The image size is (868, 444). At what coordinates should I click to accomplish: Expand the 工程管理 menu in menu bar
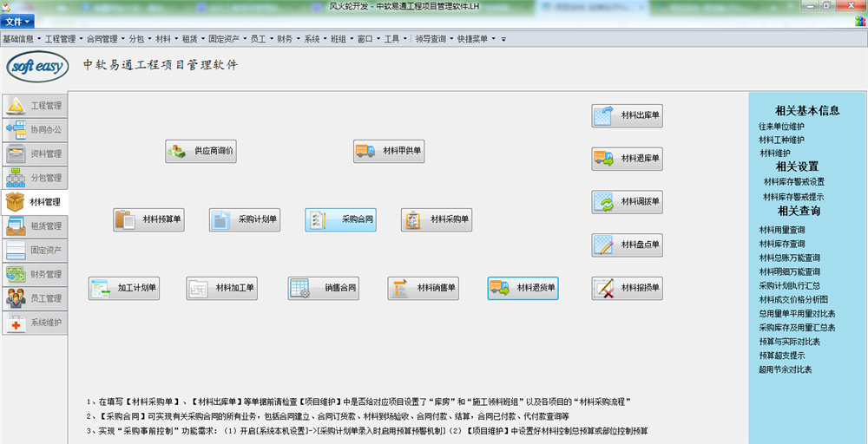[64, 39]
